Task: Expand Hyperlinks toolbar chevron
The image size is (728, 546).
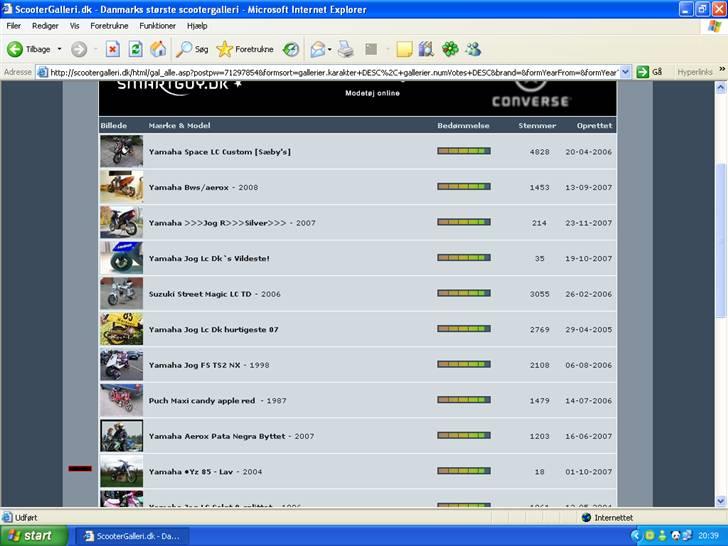Action: pos(722,69)
